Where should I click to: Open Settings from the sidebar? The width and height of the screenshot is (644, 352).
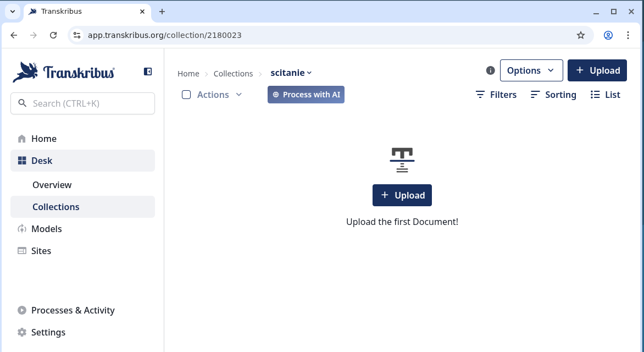[48, 332]
